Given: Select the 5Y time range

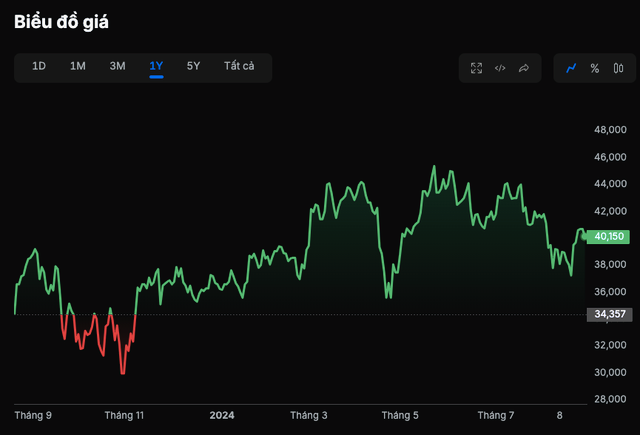Looking at the screenshot, I should click(x=193, y=66).
